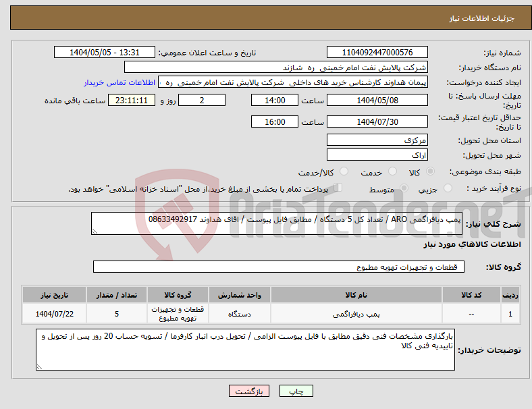Image resolution: width=532 pixels, height=409 pixels.
Task: Click the کد کالا column header
Action: click(471, 295)
